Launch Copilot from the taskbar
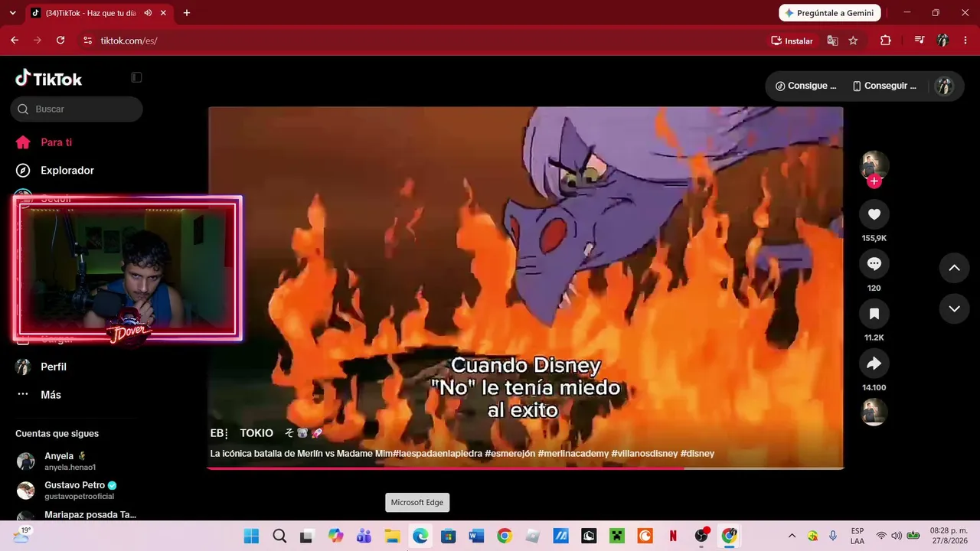 tap(335, 536)
